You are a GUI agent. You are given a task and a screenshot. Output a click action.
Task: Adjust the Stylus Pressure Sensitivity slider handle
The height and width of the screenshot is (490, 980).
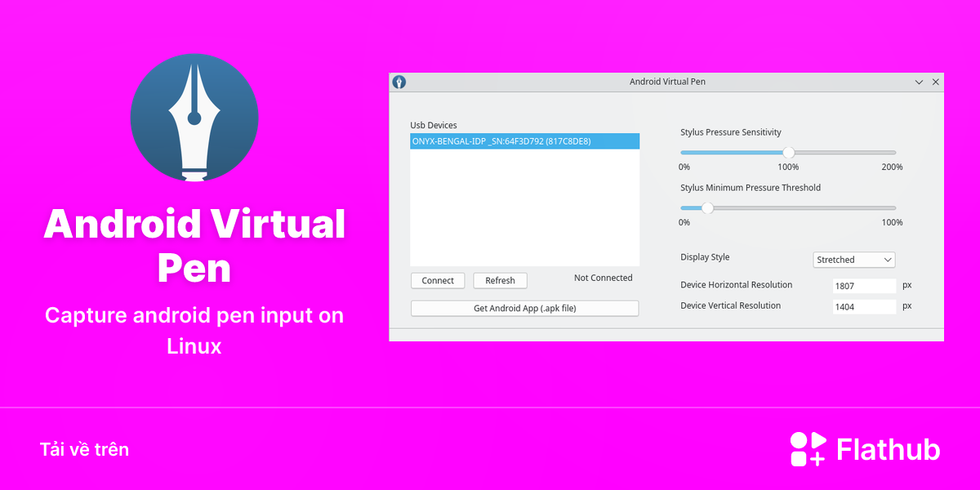pyautogui.click(x=788, y=152)
